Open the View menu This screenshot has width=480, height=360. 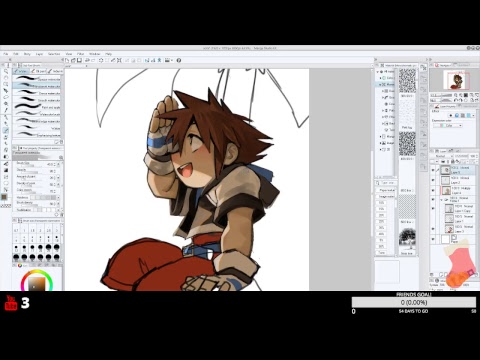[69, 54]
